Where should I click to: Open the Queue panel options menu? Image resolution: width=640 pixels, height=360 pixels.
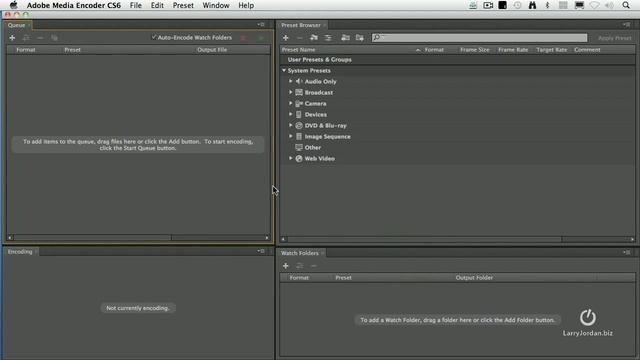[x=261, y=24]
